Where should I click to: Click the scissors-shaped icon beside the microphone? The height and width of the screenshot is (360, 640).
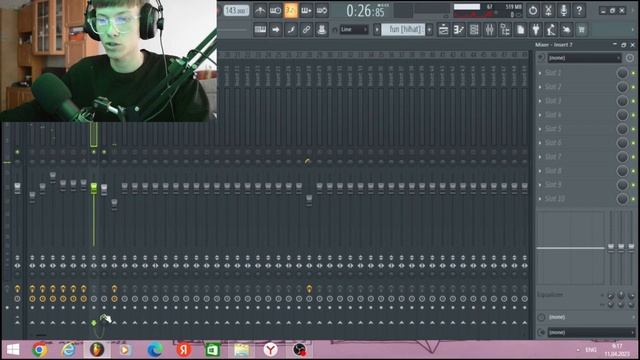click(x=548, y=11)
